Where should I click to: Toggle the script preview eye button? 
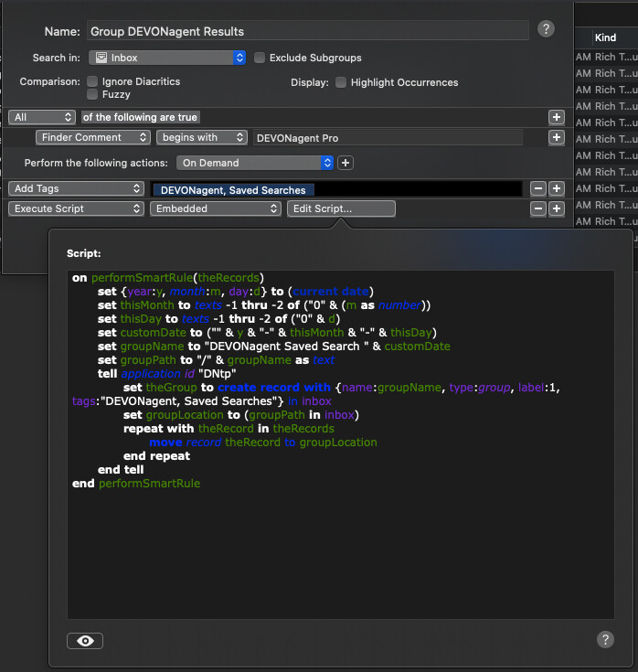point(85,641)
